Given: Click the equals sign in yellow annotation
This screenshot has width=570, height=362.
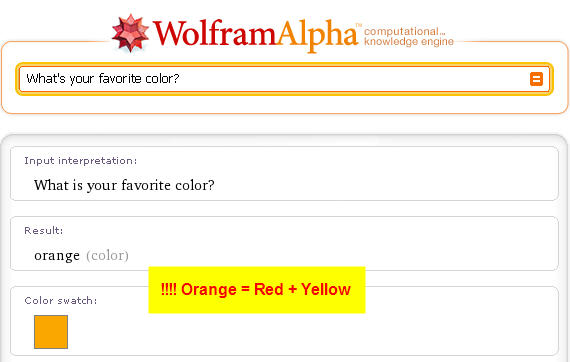Looking at the screenshot, I should (245, 290).
